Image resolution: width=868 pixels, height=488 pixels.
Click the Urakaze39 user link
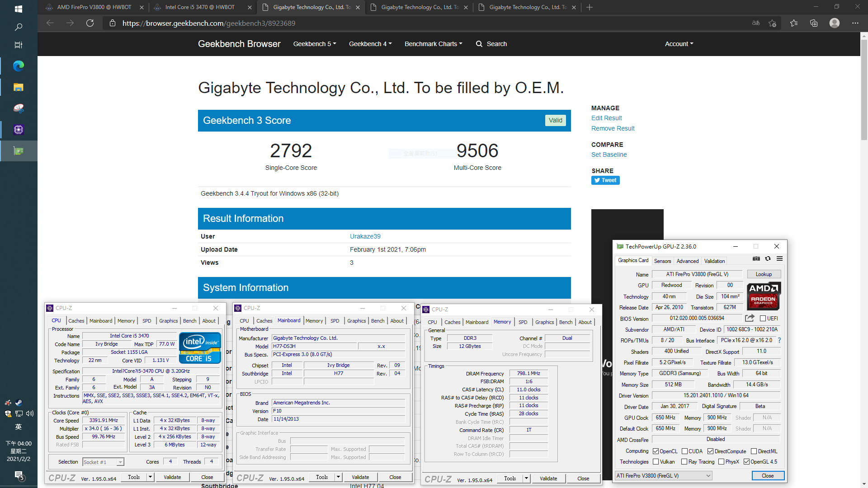[x=365, y=236]
